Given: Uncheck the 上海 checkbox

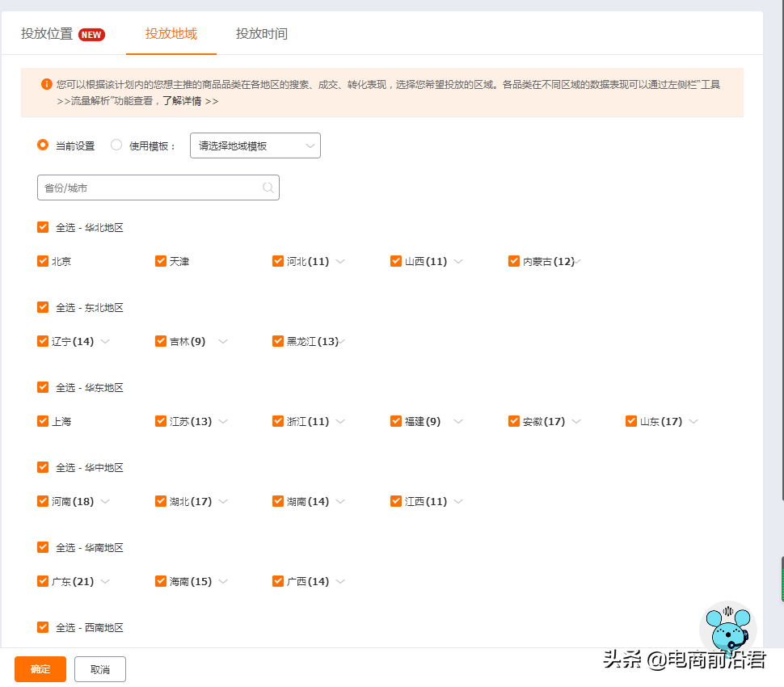Looking at the screenshot, I should [42, 421].
